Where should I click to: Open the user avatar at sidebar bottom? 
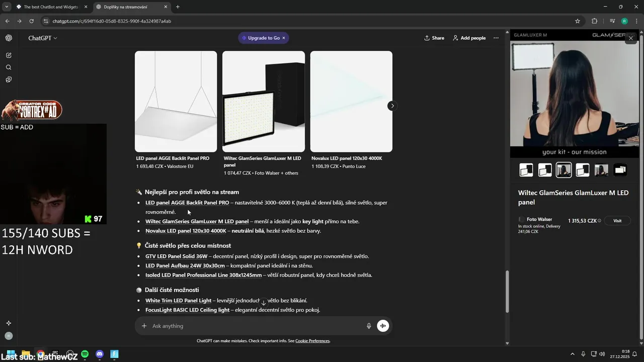coord(9,336)
